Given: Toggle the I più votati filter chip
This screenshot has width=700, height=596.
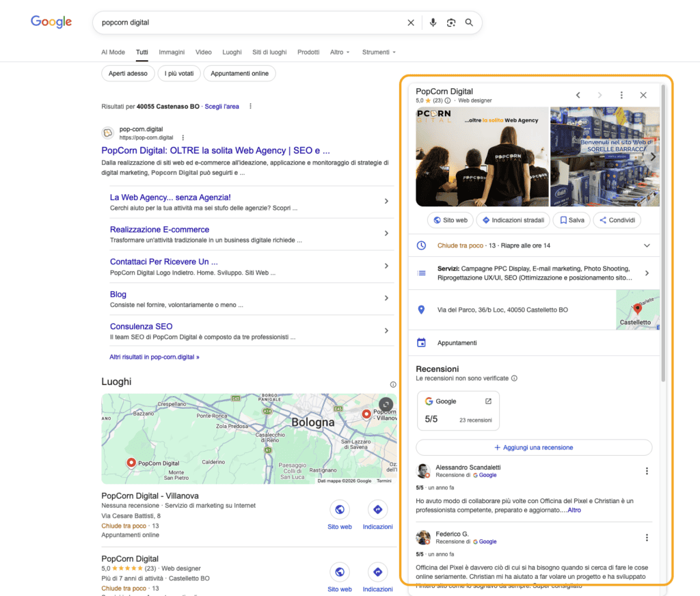Looking at the screenshot, I should point(179,73).
